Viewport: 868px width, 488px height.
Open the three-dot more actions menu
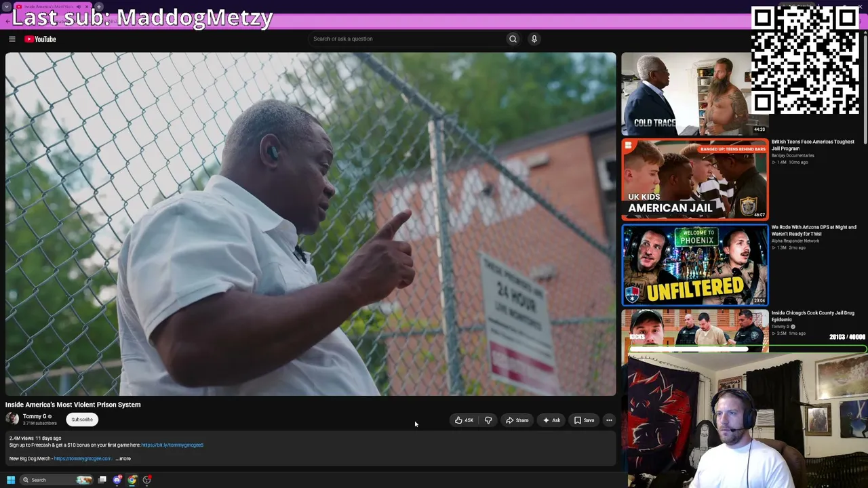(609, 420)
